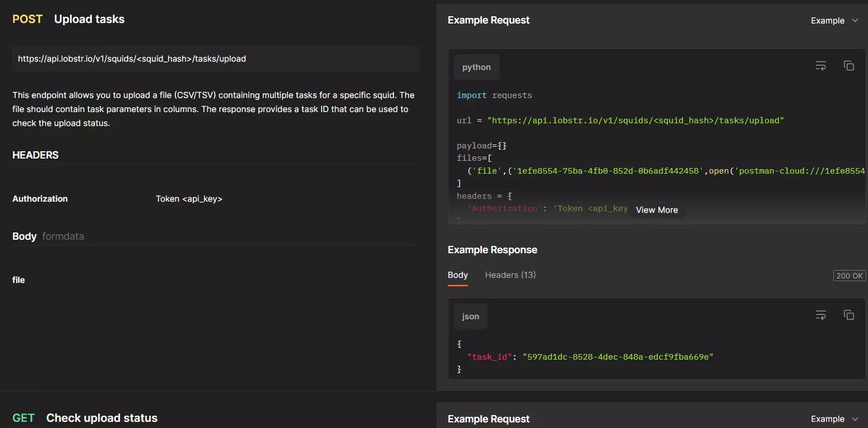This screenshot has height=428, width=868.
Task: Select the json language label
Action: [x=470, y=317]
